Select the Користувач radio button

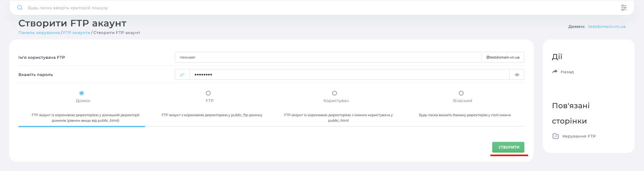[335, 93]
